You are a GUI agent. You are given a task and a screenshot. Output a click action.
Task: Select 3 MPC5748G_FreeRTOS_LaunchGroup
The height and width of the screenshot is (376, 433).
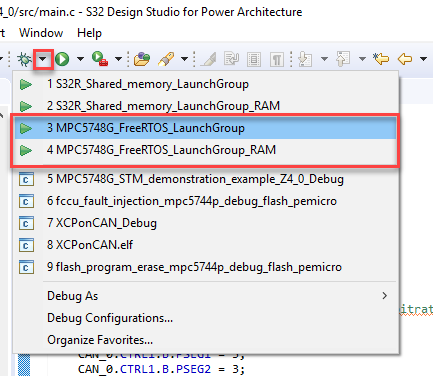coord(206,128)
